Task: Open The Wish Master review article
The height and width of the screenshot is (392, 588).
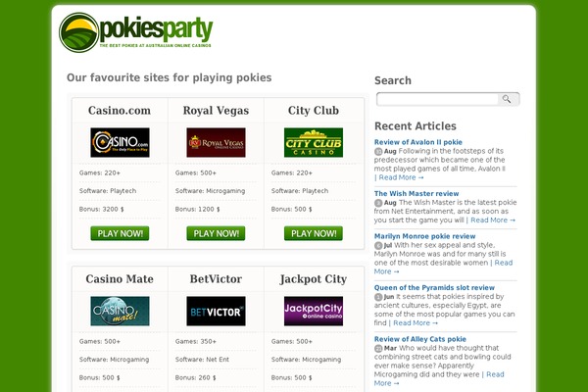Action: coord(416,194)
